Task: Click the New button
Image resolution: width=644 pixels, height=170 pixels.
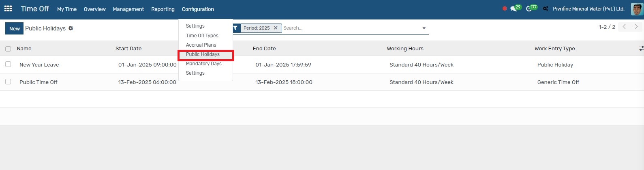Action: 15,28
